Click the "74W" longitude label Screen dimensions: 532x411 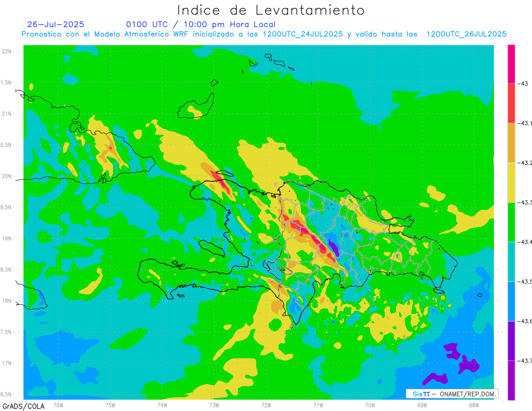pos(162,404)
